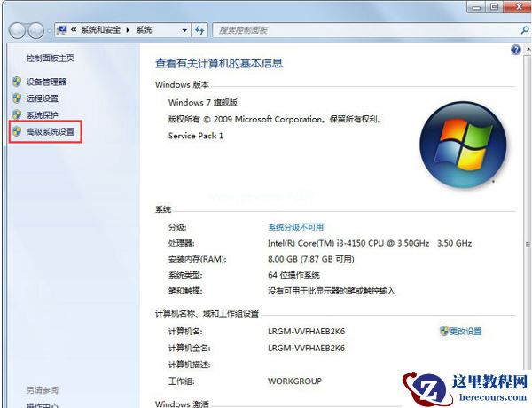Select the 没有可用于此显示器的笔或触控输入 text

coord(332,291)
